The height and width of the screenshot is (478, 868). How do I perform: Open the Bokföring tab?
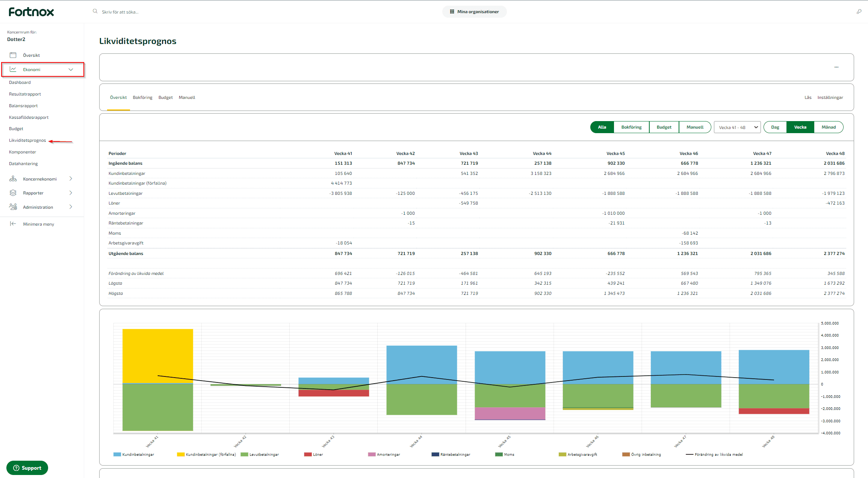click(x=142, y=97)
